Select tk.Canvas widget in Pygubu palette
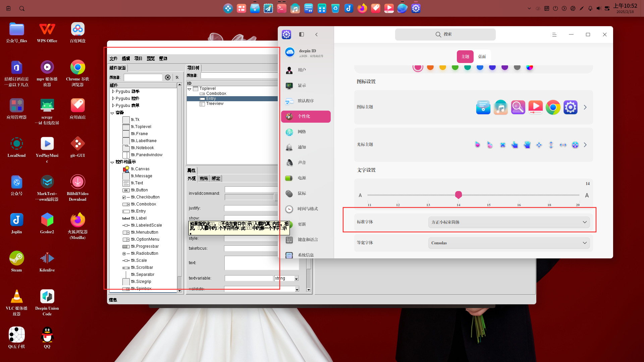This screenshot has height=362, width=644. tap(140, 169)
